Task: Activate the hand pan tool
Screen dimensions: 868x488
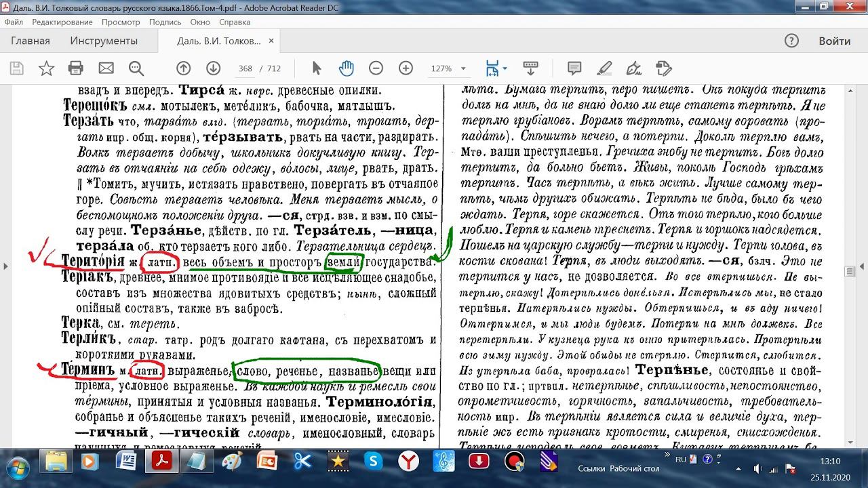Action: click(346, 68)
